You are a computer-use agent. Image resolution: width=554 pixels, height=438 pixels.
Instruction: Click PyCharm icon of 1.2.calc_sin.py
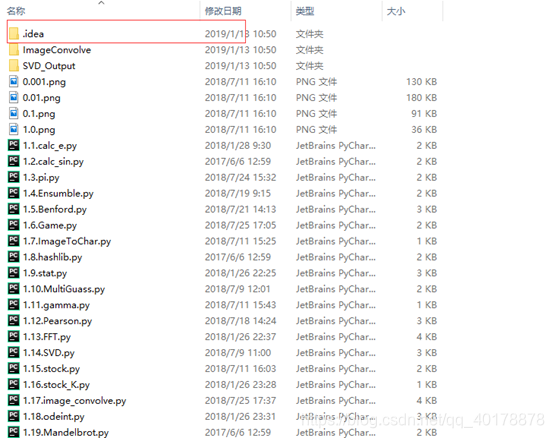pos(13,161)
